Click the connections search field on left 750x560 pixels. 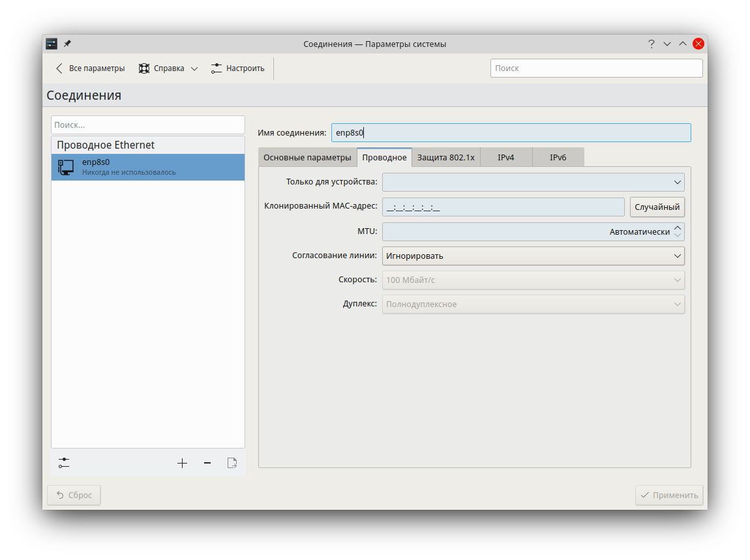pyautogui.click(x=148, y=125)
